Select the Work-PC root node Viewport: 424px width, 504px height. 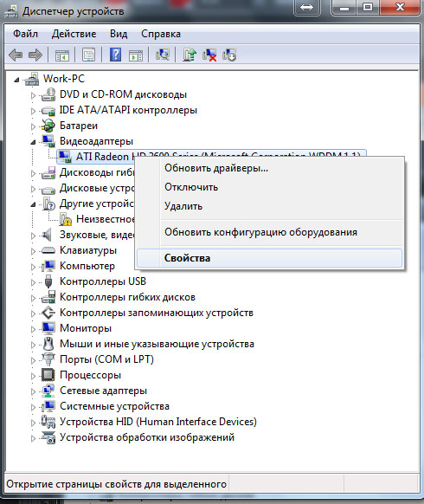(x=64, y=79)
